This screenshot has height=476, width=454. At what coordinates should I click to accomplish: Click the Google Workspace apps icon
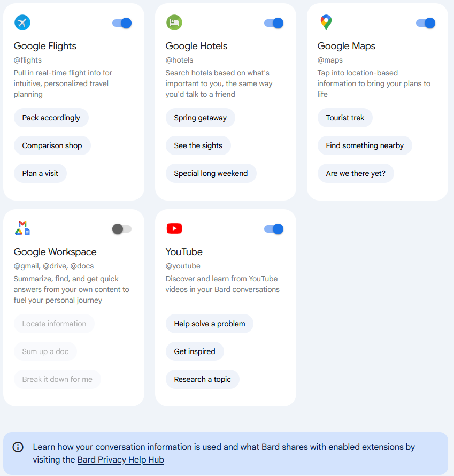pyautogui.click(x=22, y=228)
